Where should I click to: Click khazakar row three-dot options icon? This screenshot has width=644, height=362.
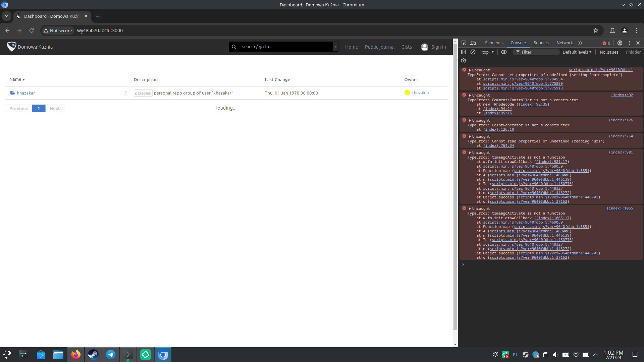(x=126, y=93)
